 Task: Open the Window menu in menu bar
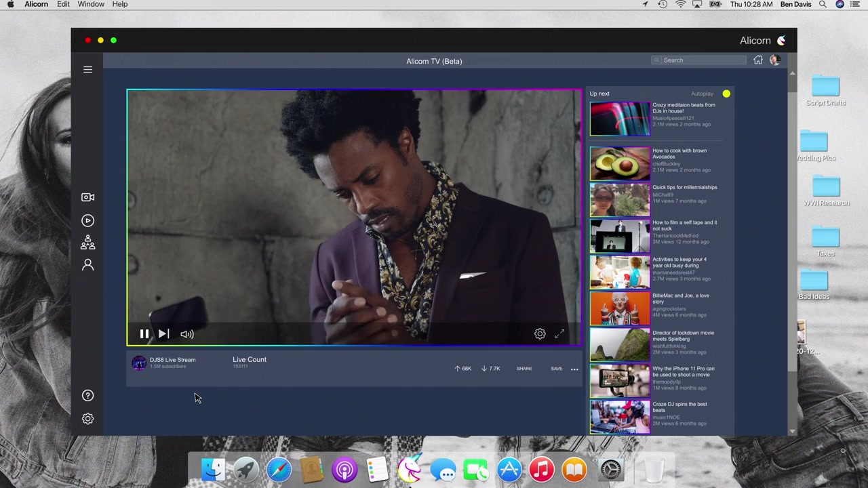point(90,5)
